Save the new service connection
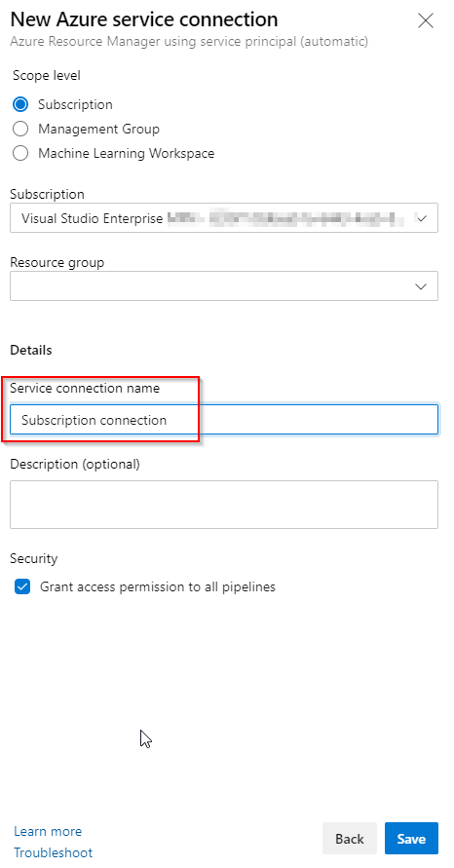The image size is (454, 868). click(411, 839)
